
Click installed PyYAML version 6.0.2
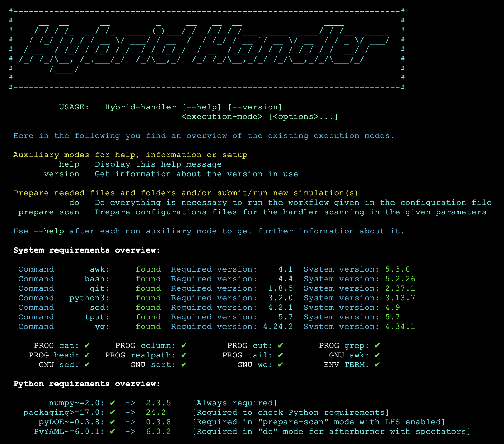(158, 432)
